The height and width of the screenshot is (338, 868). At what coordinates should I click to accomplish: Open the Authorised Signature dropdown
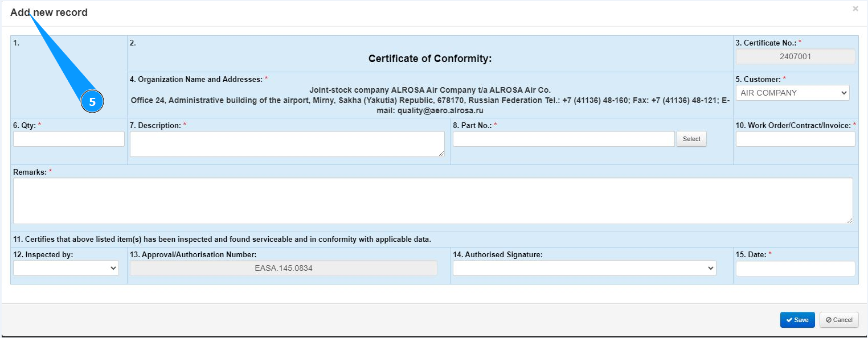[584, 268]
